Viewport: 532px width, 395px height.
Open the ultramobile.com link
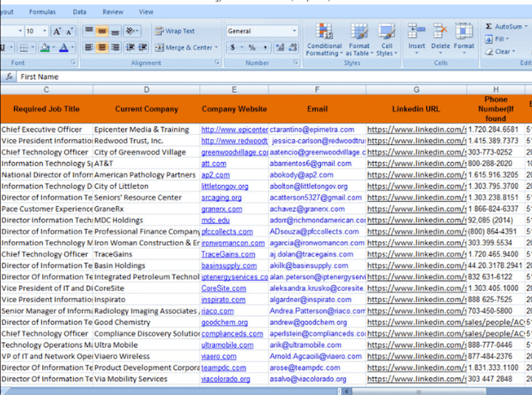click(228, 345)
